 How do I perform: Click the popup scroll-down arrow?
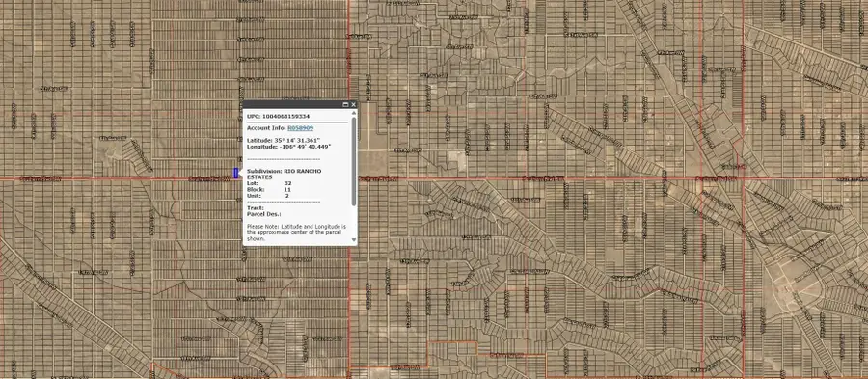click(354, 240)
